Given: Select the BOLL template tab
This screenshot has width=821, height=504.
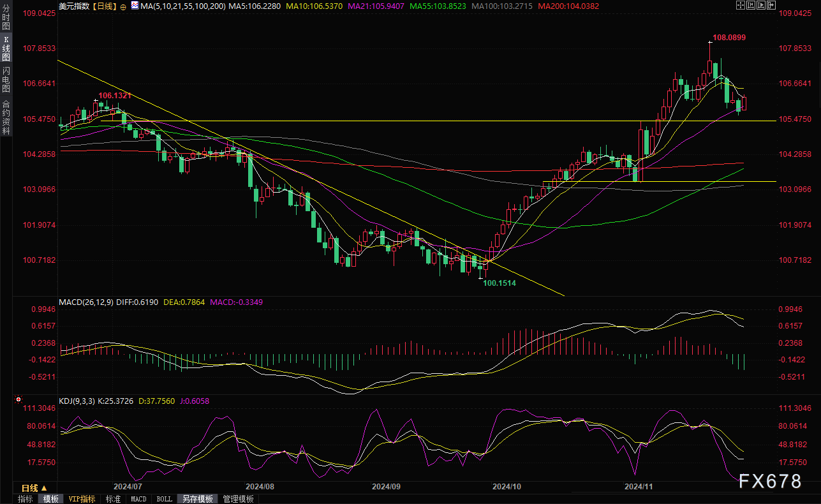Looking at the screenshot, I should click(164, 499).
